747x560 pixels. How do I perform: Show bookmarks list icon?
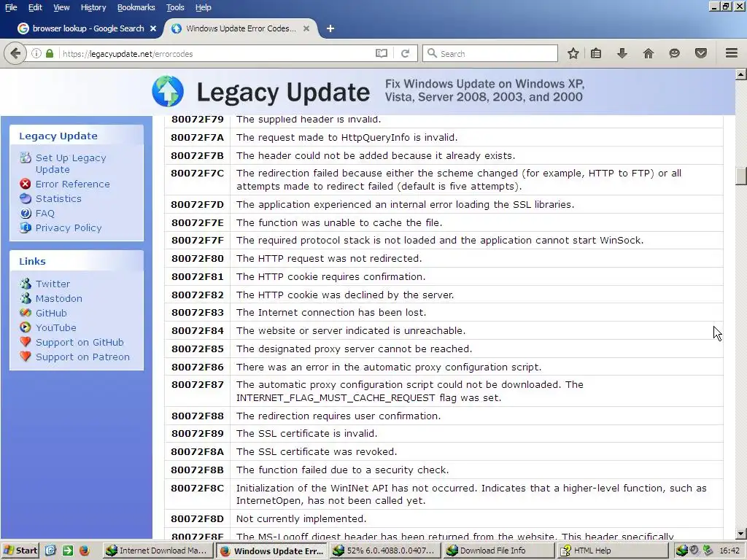(596, 53)
